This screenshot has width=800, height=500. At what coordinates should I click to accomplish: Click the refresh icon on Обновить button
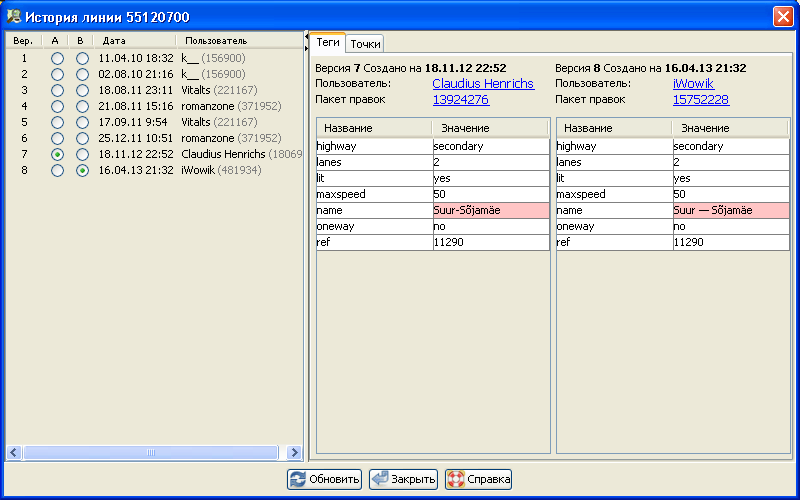(x=298, y=480)
